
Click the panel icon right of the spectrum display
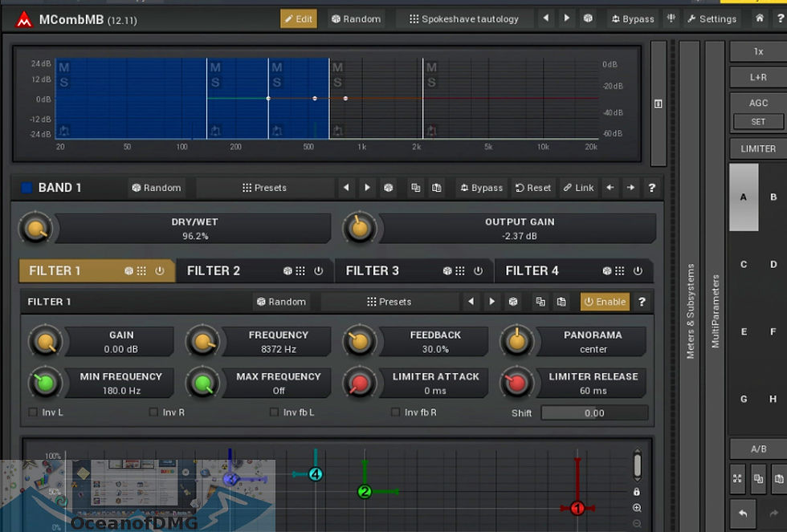click(x=658, y=104)
